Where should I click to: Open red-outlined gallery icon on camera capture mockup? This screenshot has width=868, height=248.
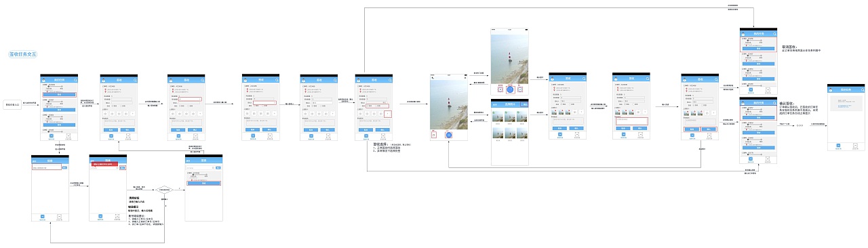(x=434, y=135)
